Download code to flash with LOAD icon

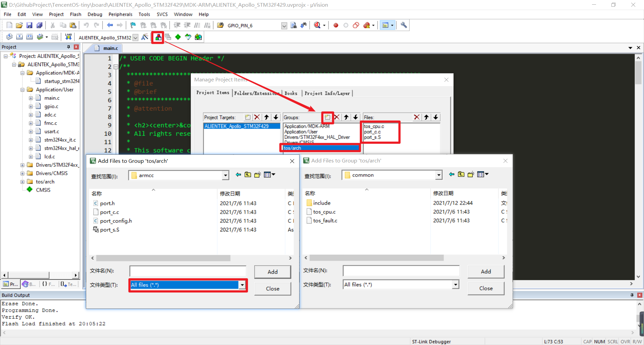(x=68, y=37)
